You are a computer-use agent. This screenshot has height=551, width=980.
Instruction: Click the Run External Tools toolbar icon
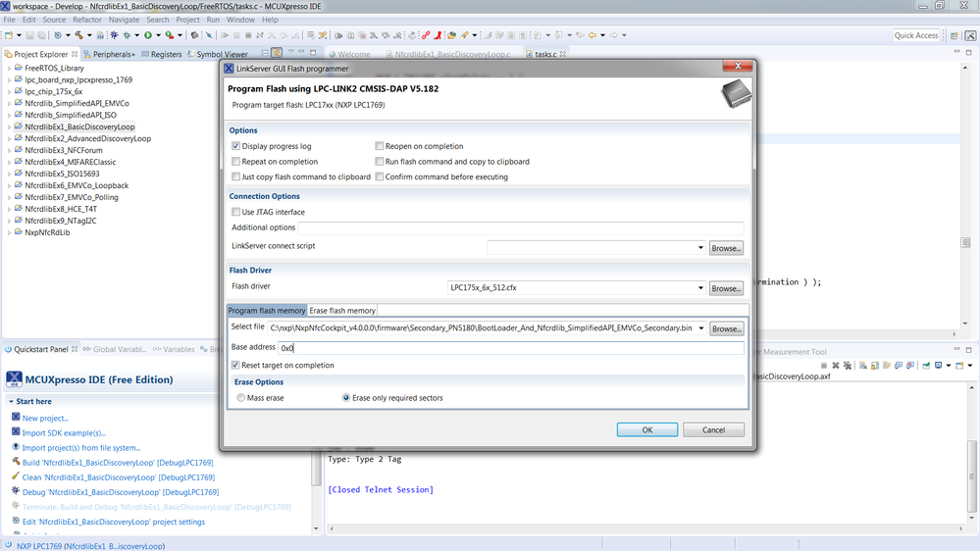(x=170, y=35)
